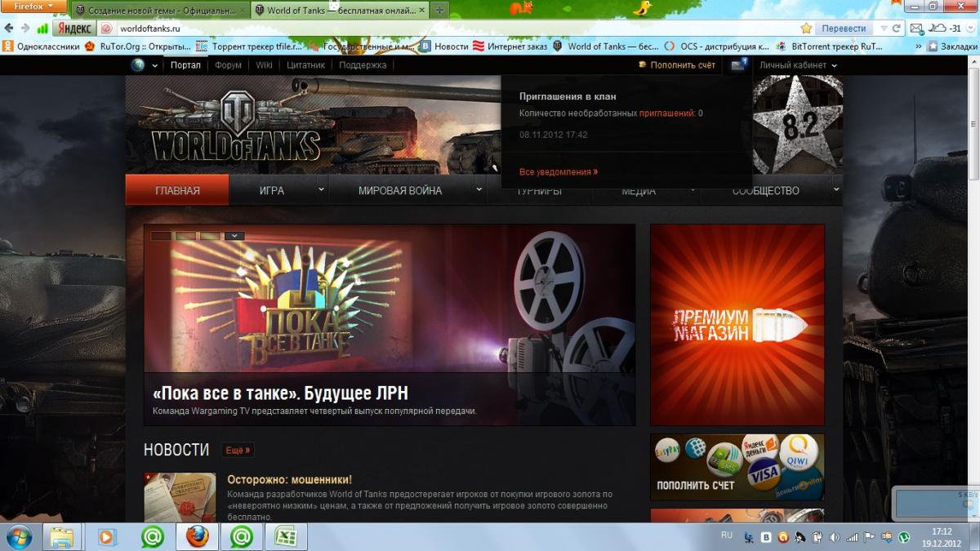Click the weather -31 toolbar indicator
980x551 pixels.
tap(946, 29)
